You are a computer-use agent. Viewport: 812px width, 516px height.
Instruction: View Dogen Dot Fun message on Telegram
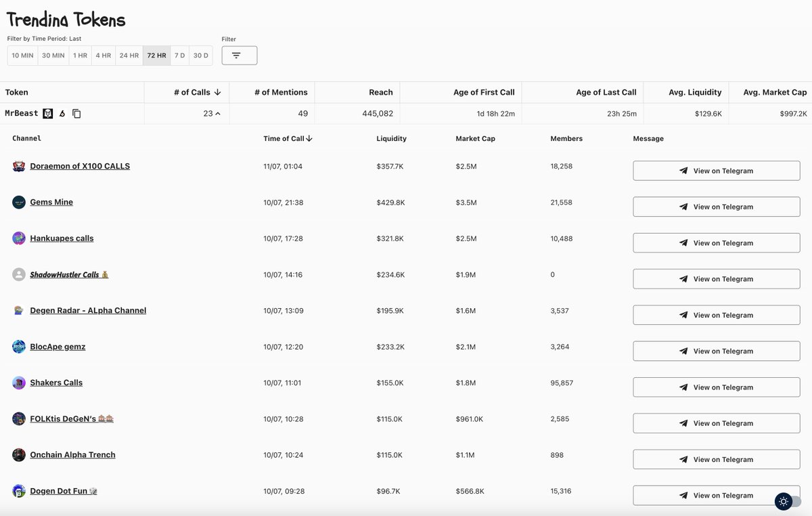coord(717,495)
